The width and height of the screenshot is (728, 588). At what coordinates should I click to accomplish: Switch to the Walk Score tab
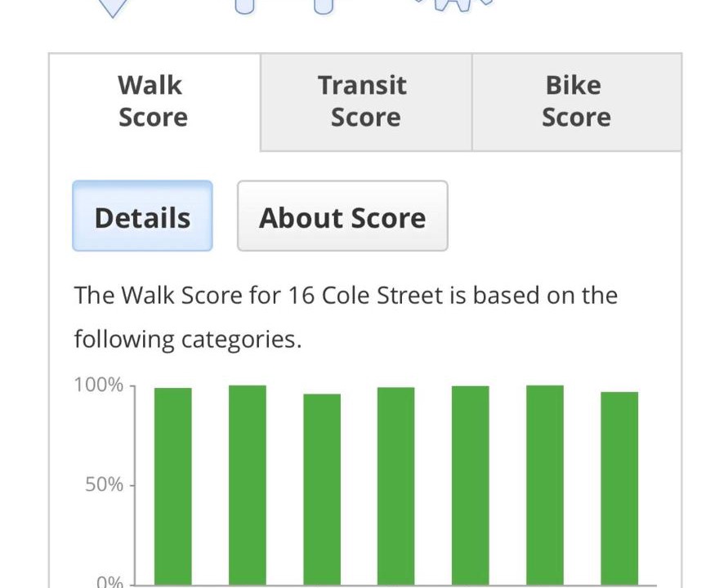pyautogui.click(x=154, y=101)
